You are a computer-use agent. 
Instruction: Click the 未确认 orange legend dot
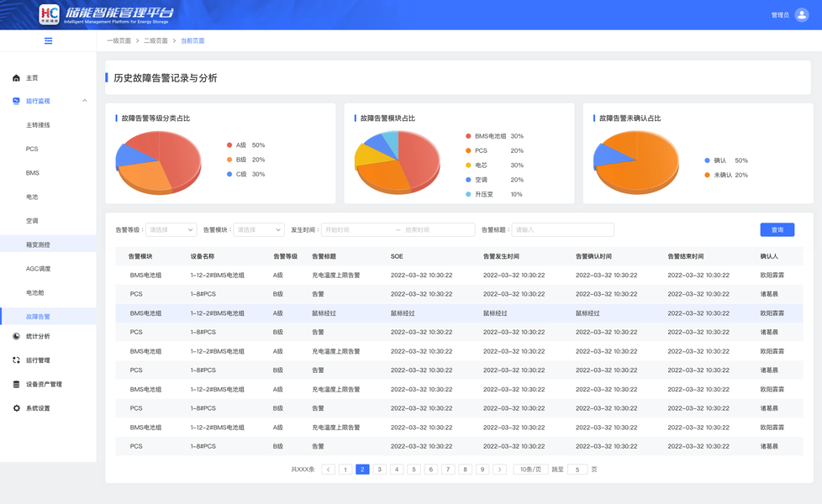click(x=707, y=175)
